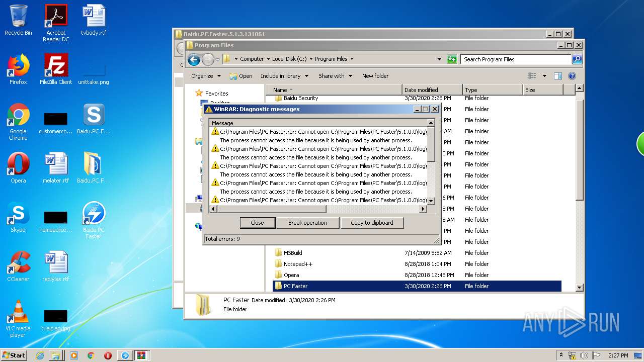
Task: Launch Opera desktop shortcut
Action: (x=18, y=168)
